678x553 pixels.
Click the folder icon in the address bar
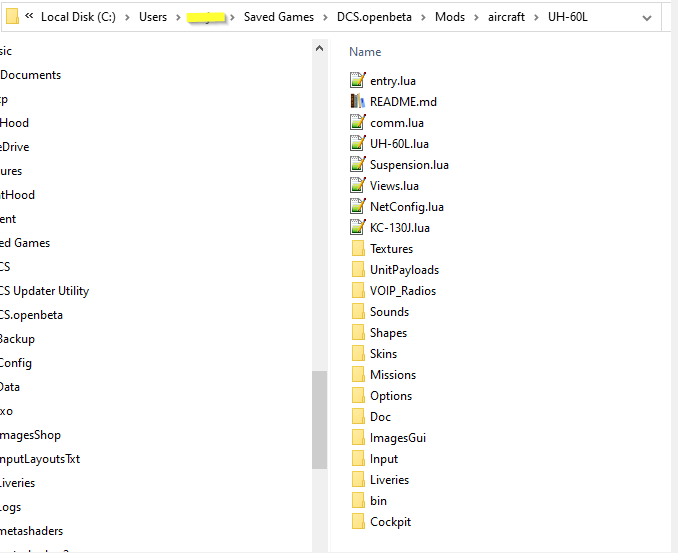[x=12, y=16]
